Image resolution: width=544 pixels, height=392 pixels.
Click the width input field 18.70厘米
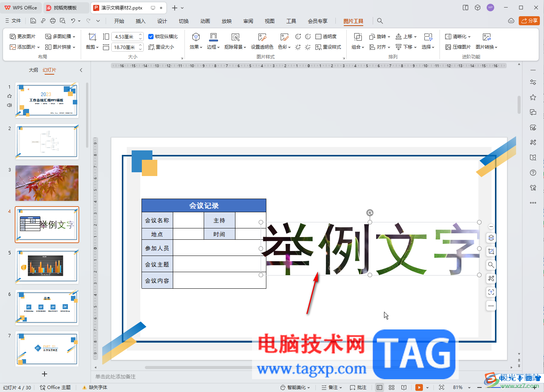[x=124, y=47]
